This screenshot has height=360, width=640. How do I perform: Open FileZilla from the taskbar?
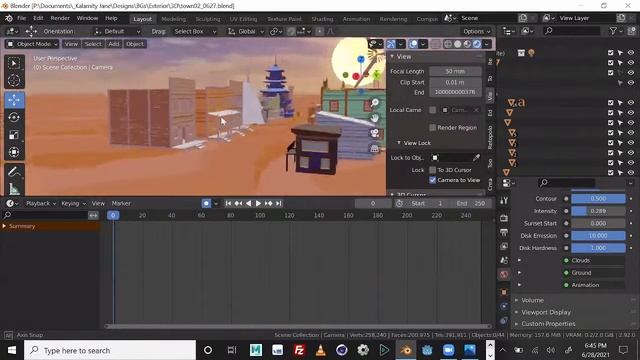click(299, 350)
